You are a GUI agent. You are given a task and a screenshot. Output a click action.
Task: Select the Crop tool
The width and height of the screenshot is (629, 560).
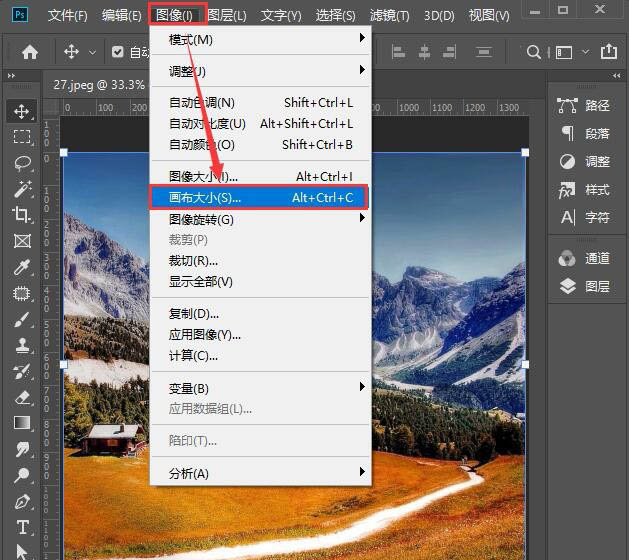[x=22, y=215]
